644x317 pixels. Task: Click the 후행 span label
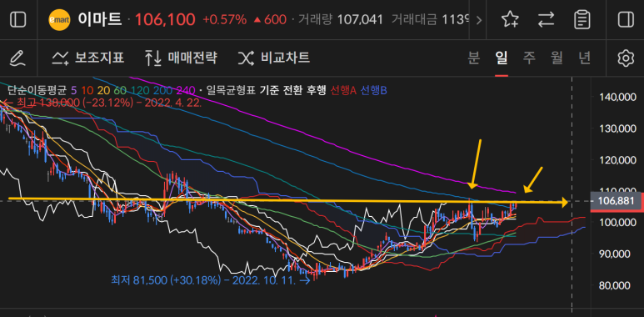click(x=316, y=89)
